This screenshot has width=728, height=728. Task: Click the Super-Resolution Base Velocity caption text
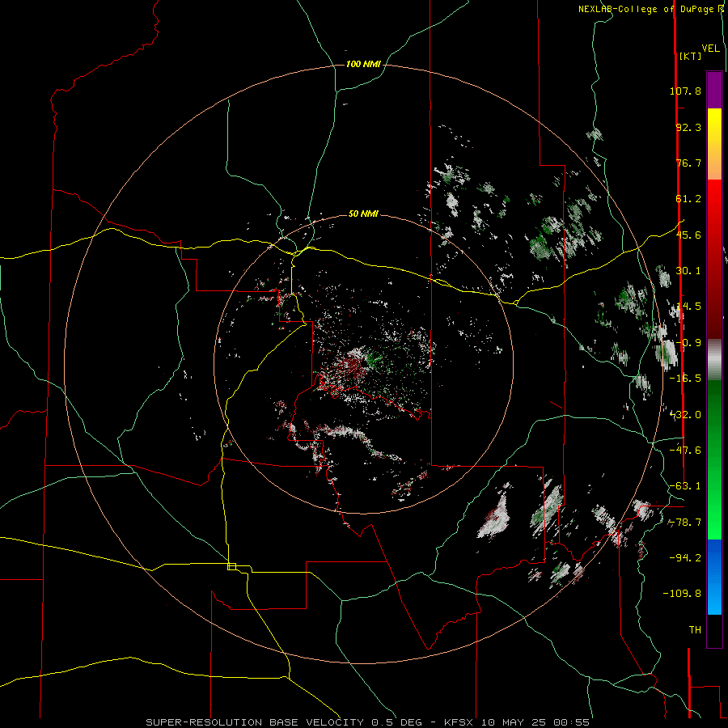(x=256, y=722)
